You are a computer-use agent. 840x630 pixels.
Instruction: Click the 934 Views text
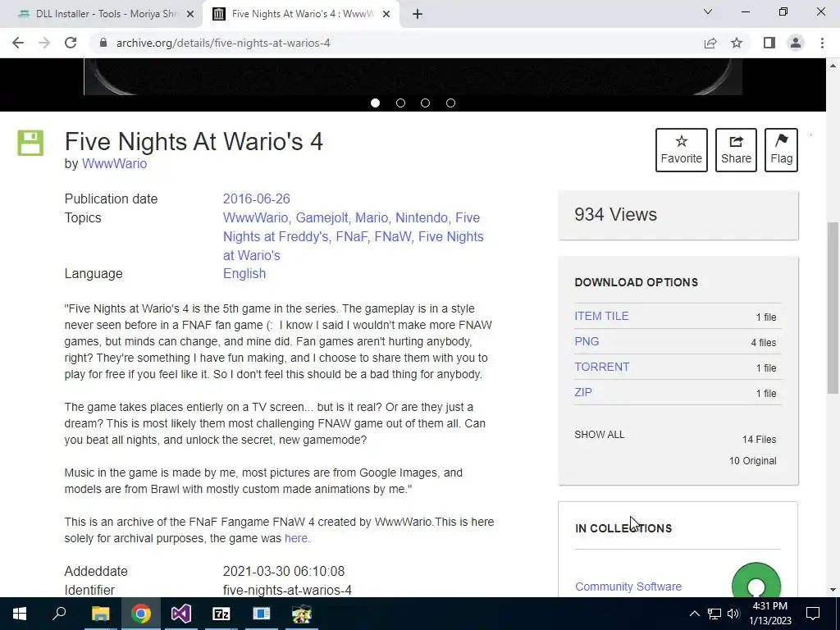coord(615,214)
